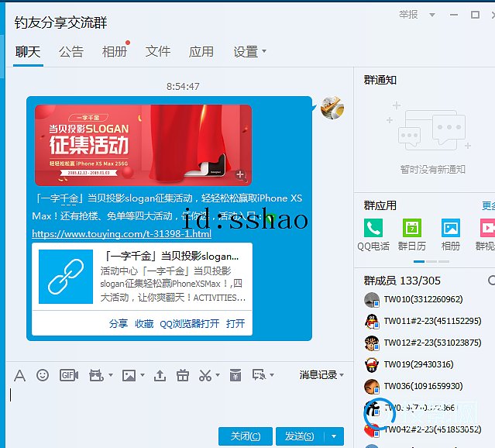This screenshot has height=448, width=495.
Task: Expand the chat bubble tools dropdown
Action: (x=272, y=375)
